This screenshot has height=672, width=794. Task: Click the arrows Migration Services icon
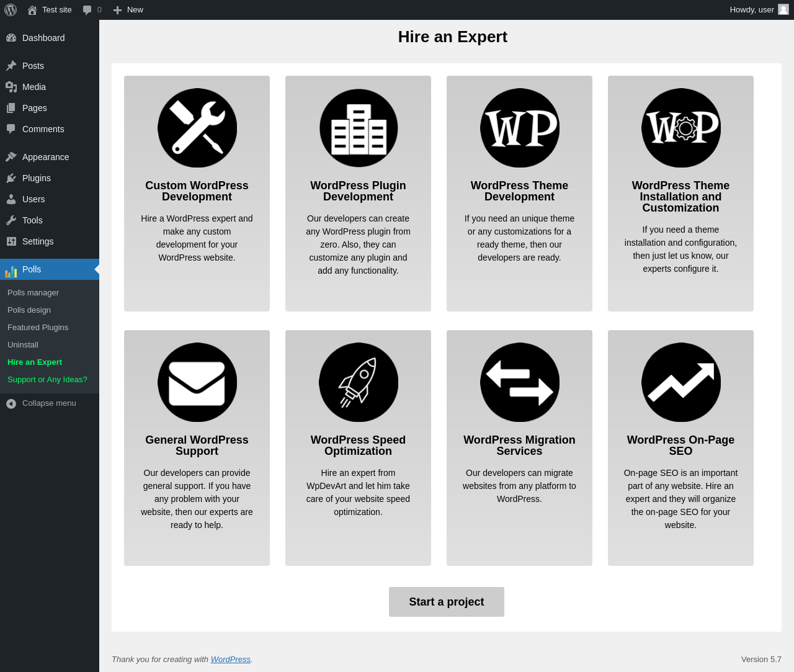(x=520, y=382)
